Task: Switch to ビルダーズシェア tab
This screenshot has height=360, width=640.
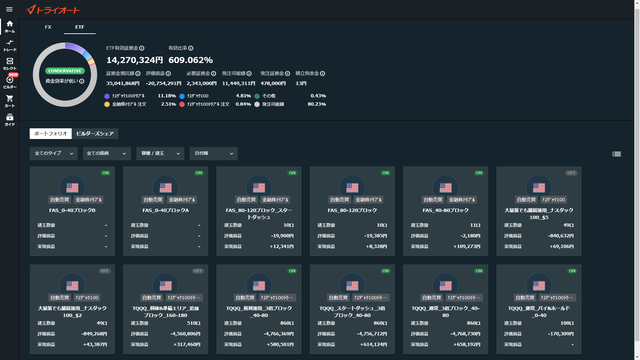Action: click(95, 133)
